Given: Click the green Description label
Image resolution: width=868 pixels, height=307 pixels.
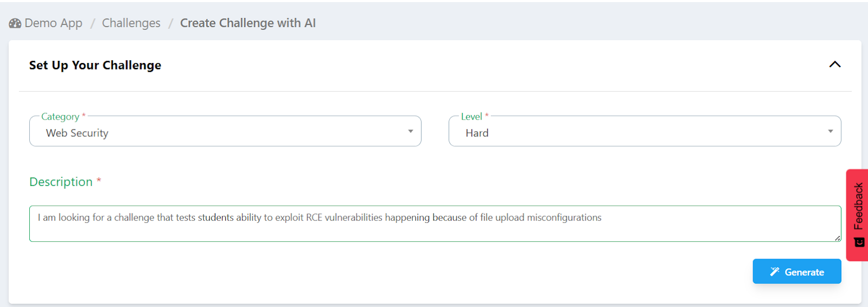Looking at the screenshot, I should coord(61,182).
